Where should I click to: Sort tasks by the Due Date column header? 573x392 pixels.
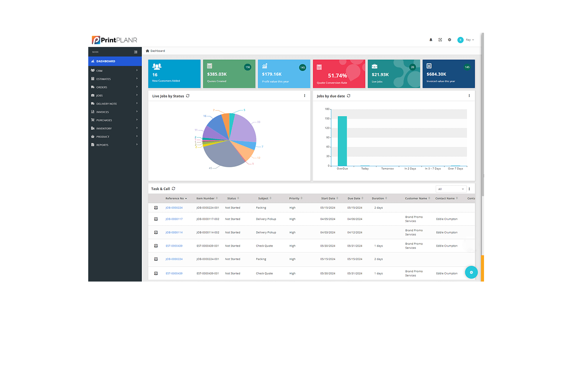(x=354, y=198)
